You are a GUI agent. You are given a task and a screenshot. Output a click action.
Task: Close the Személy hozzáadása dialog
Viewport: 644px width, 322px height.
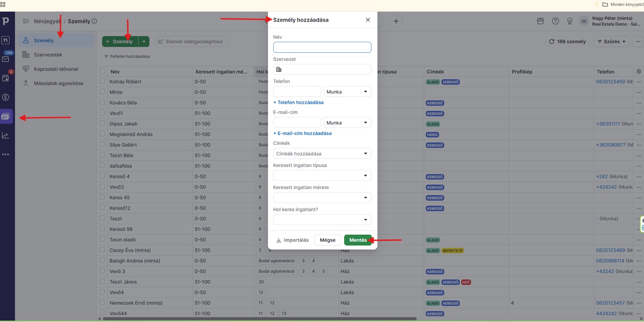tap(368, 20)
